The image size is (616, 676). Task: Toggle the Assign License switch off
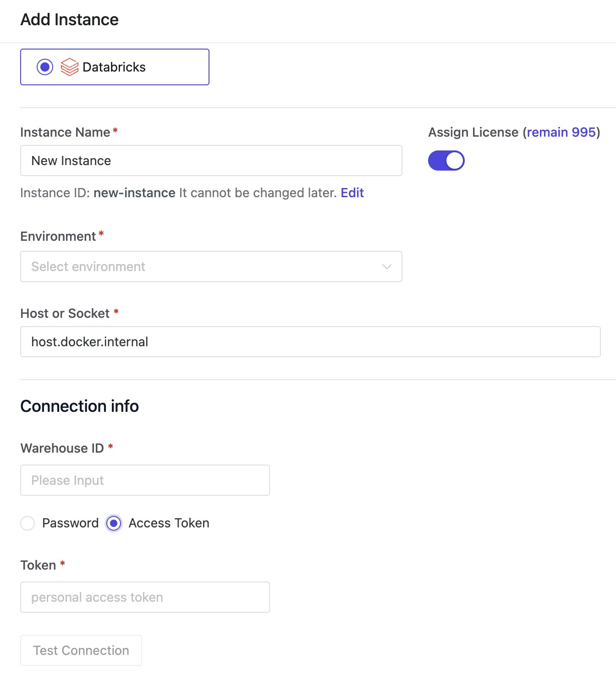tap(446, 161)
